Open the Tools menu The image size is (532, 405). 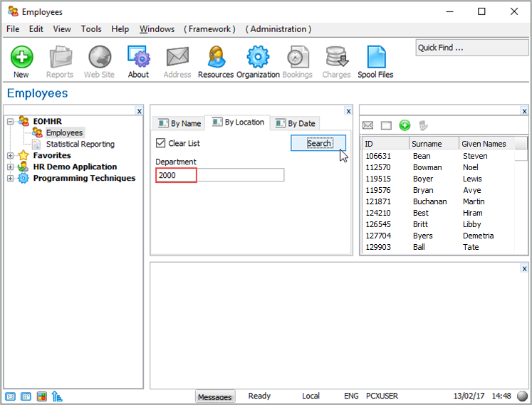91,29
